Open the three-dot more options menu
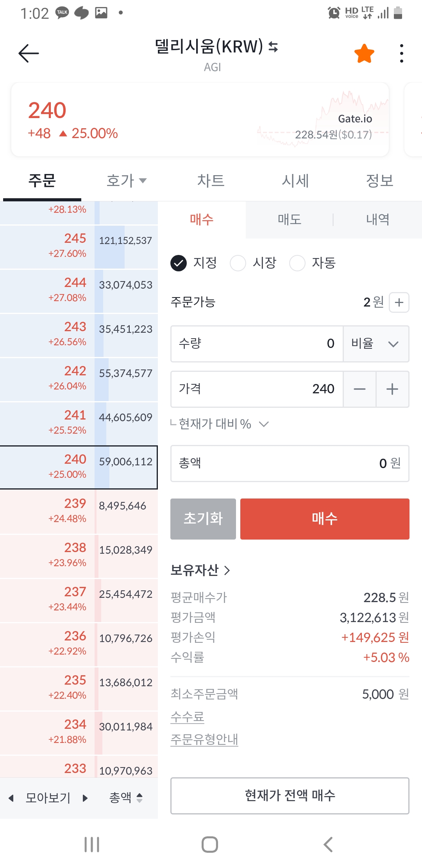Screen dimensions: 422x868 coord(401,53)
